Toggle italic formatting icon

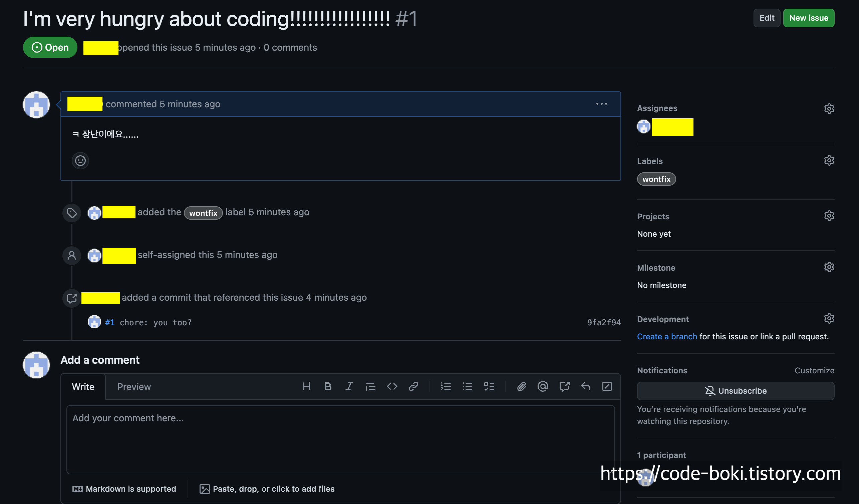tap(349, 387)
